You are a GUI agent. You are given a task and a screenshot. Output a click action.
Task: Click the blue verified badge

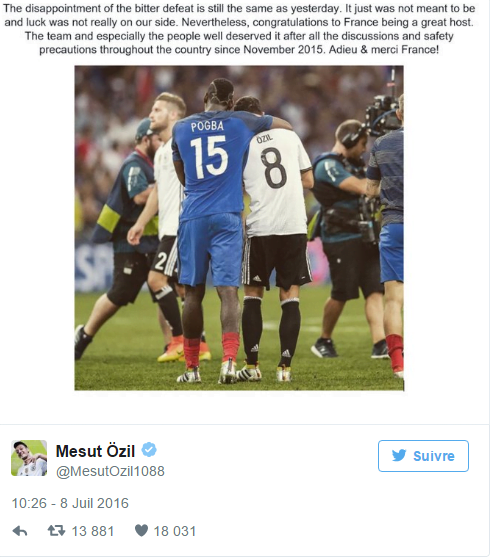pyautogui.click(x=149, y=450)
